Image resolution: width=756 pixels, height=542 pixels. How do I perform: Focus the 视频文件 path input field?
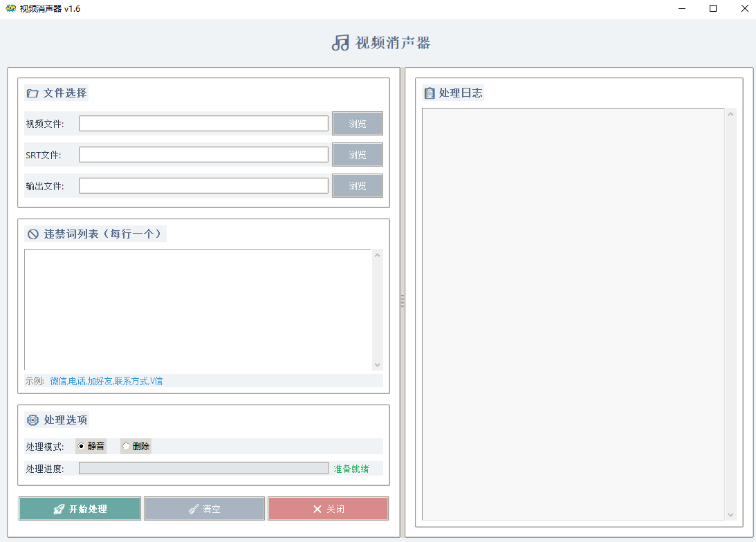tap(203, 124)
